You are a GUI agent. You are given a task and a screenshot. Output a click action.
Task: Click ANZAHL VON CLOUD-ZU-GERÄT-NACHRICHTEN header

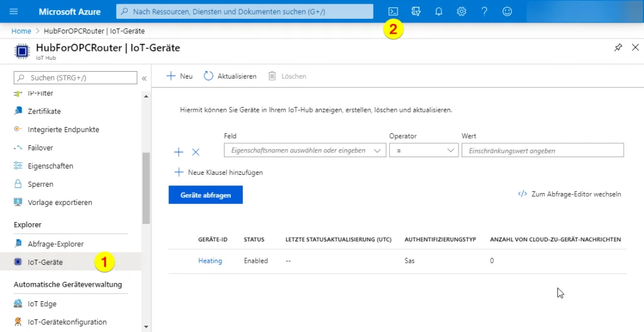[x=555, y=239]
